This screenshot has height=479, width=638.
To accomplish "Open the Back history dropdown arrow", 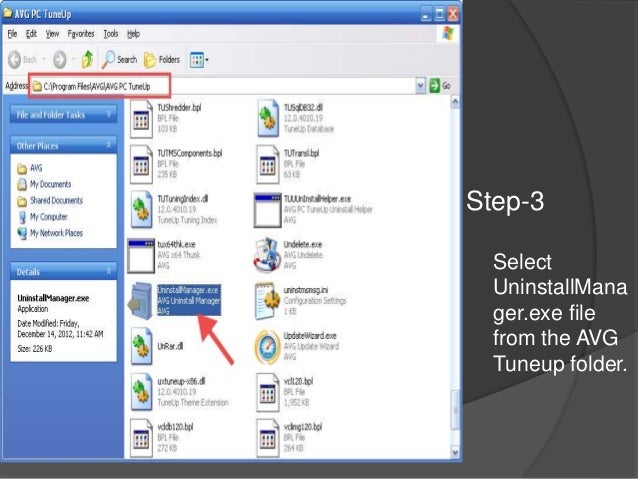I will point(44,60).
